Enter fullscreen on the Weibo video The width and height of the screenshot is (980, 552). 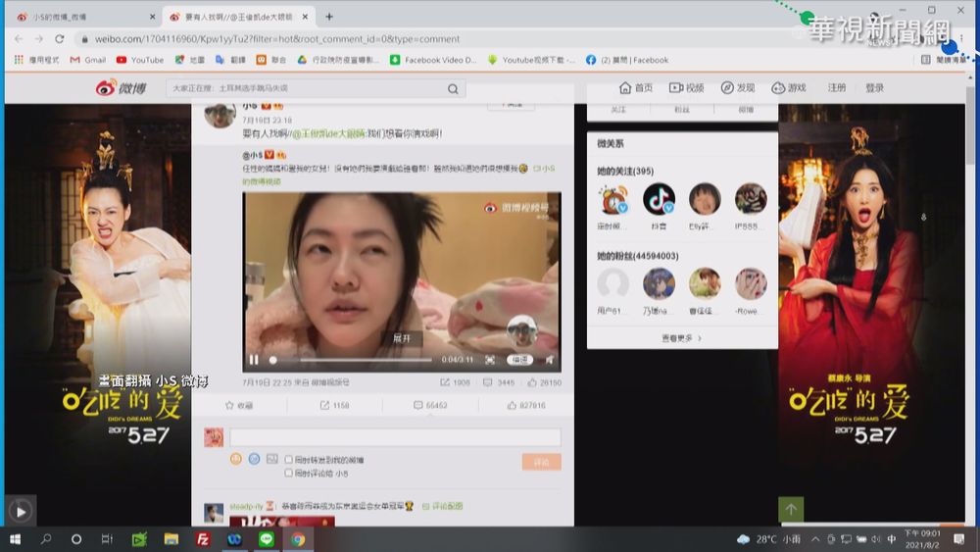tap(490, 360)
